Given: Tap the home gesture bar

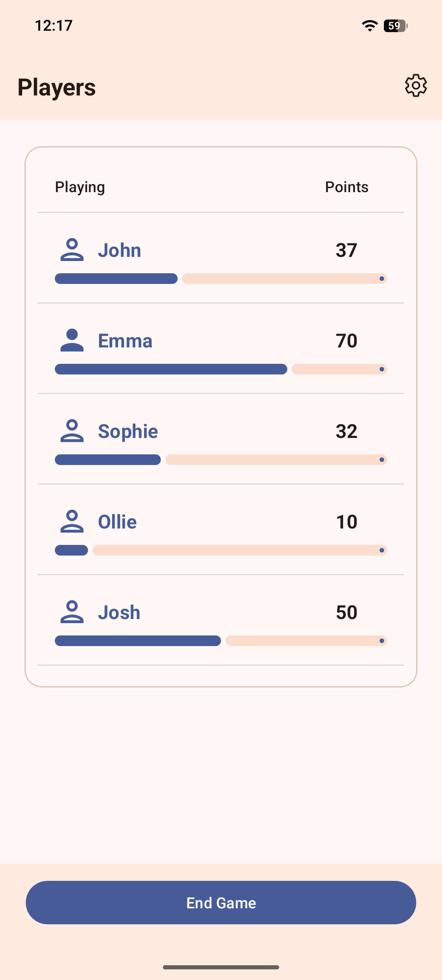Looking at the screenshot, I should point(221,967).
